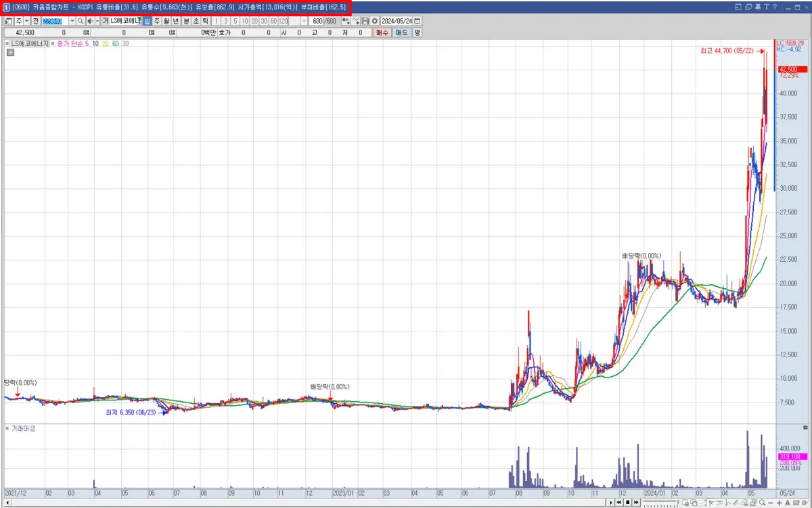Choose interval 60 in toolbar
Viewport: 812px width, 508px height.
tap(273, 21)
